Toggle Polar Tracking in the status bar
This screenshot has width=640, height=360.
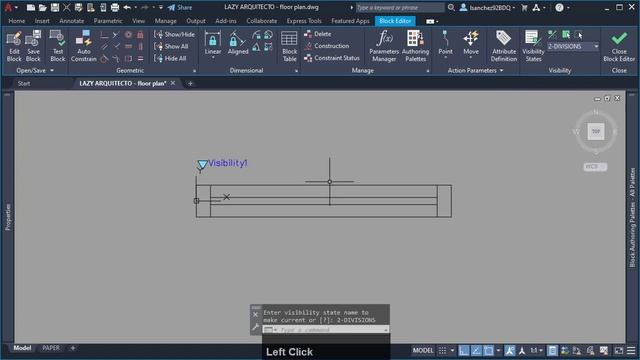(476, 350)
